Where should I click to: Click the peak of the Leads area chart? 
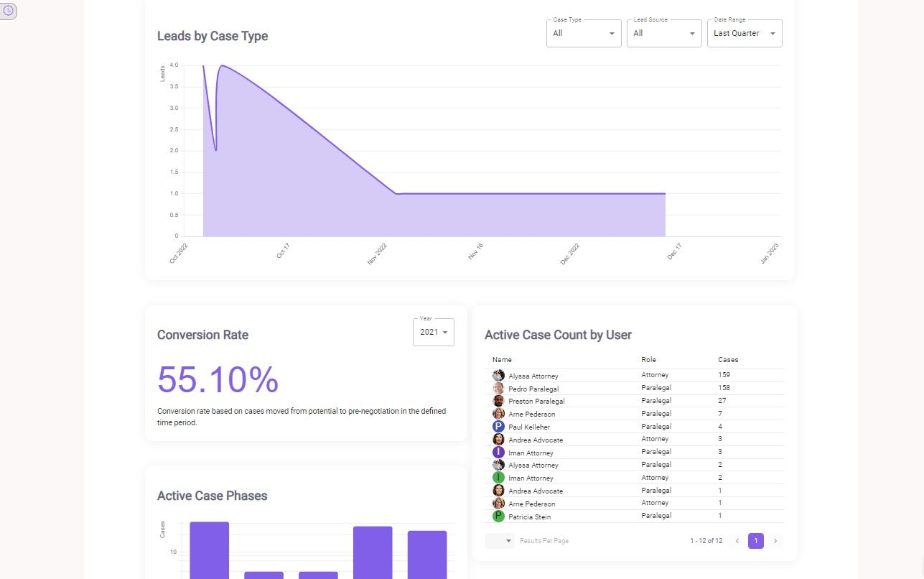pyautogui.click(x=224, y=67)
